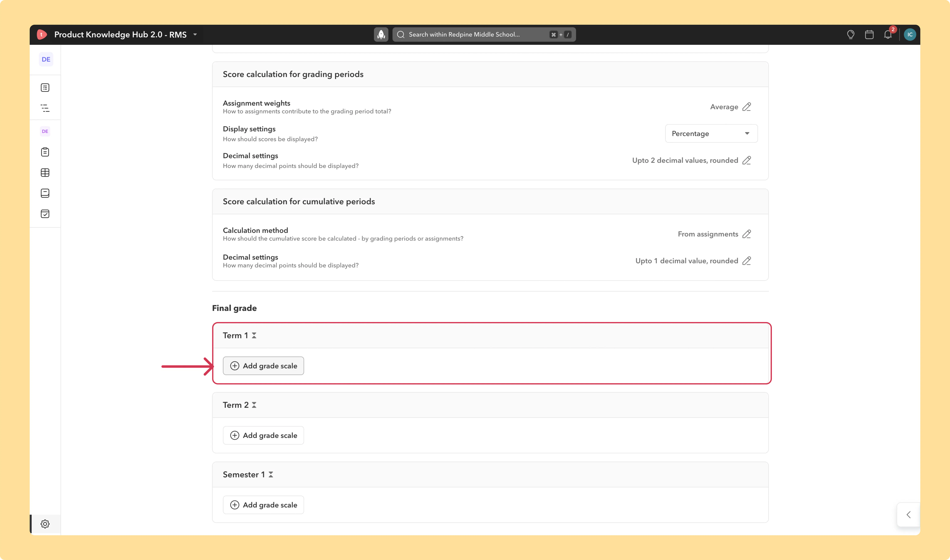Open the card icon above the checked calendar icon

point(45,193)
